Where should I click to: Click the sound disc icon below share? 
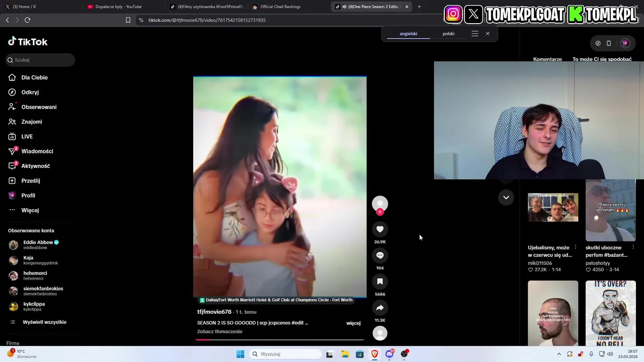pos(380,333)
